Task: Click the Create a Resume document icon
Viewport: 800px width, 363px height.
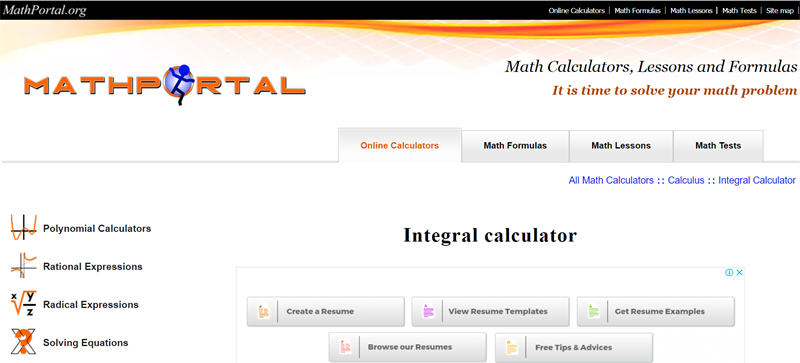Action: tap(263, 311)
